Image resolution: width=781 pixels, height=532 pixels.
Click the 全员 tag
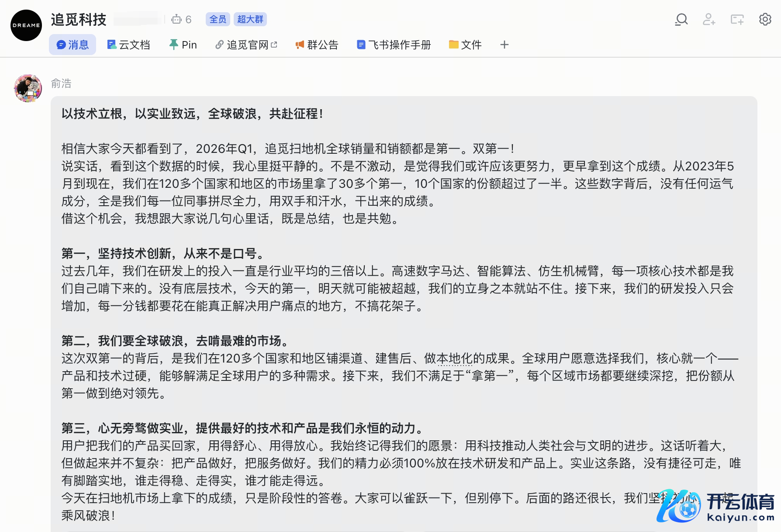point(218,19)
